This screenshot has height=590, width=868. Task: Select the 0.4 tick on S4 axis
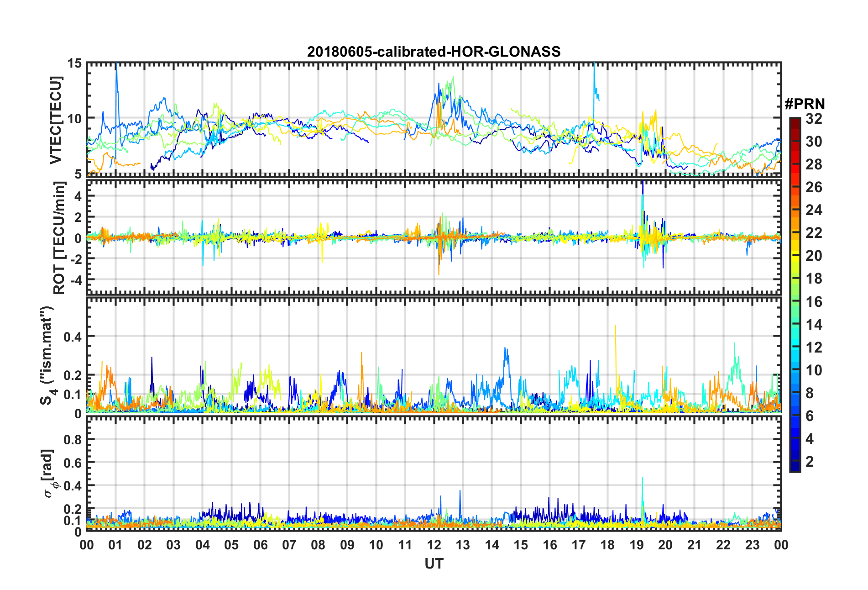(73, 337)
